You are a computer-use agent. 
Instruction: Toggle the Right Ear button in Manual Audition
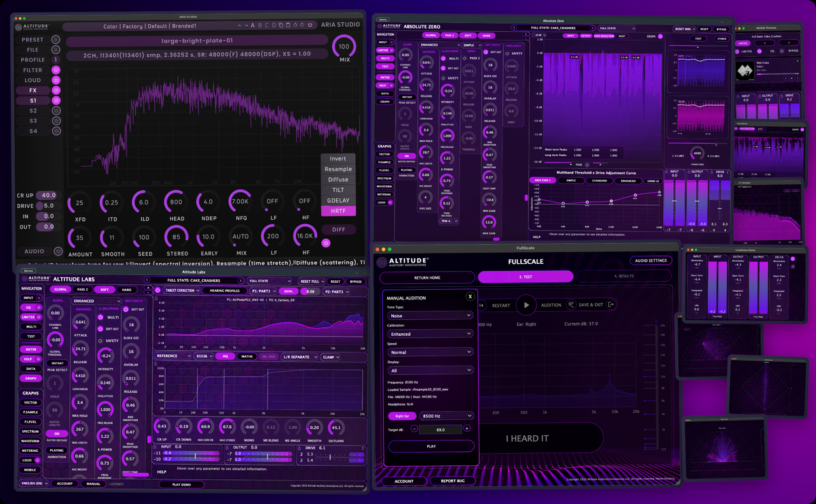(401, 416)
